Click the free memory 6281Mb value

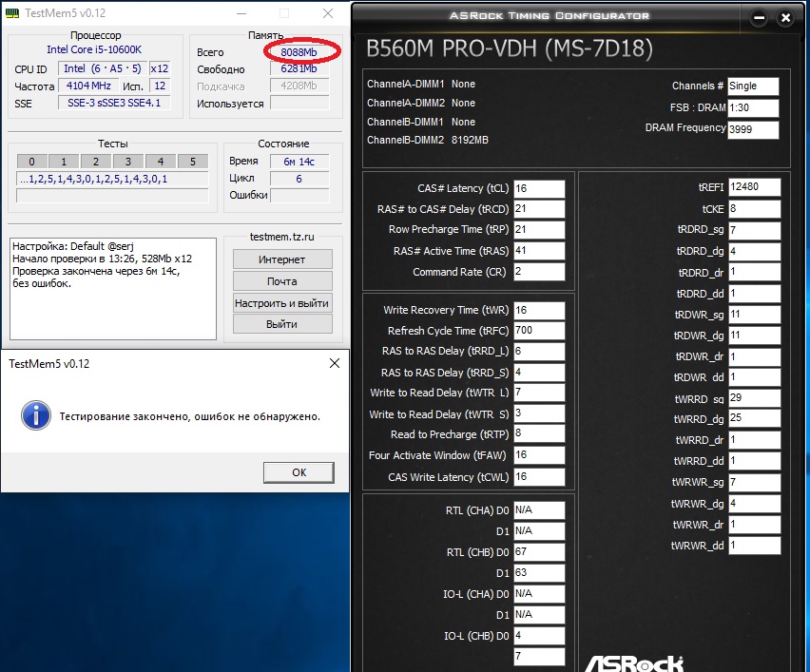[x=299, y=68]
